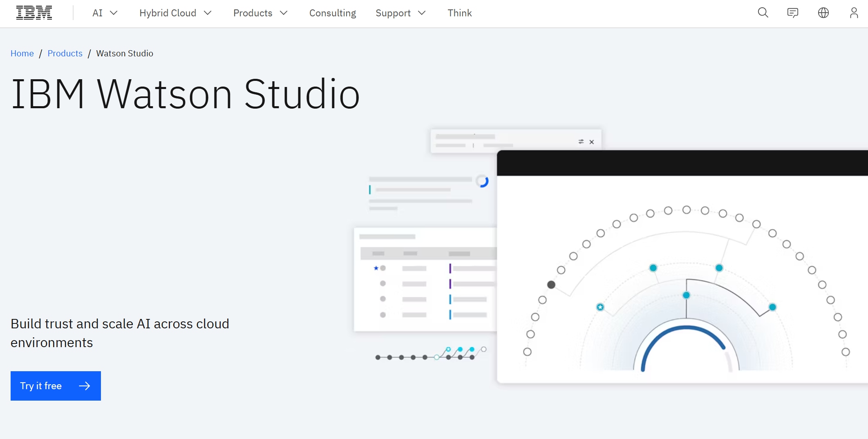Change language with the globe icon
Image resolution: width=868 pixels, height=439 pixels.
coord(823,13)
